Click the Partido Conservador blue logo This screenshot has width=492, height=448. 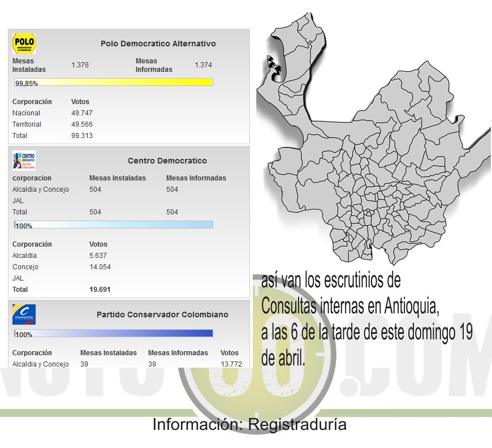click(24, 315)
